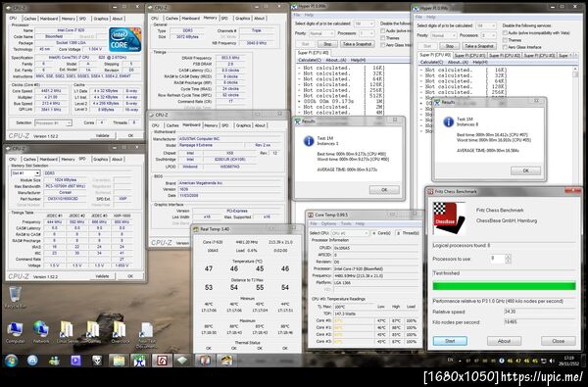Click Take a Snapshot in single-tab Hyper PI window
This screenshot has height=387, width=588.
click(358, 44)
